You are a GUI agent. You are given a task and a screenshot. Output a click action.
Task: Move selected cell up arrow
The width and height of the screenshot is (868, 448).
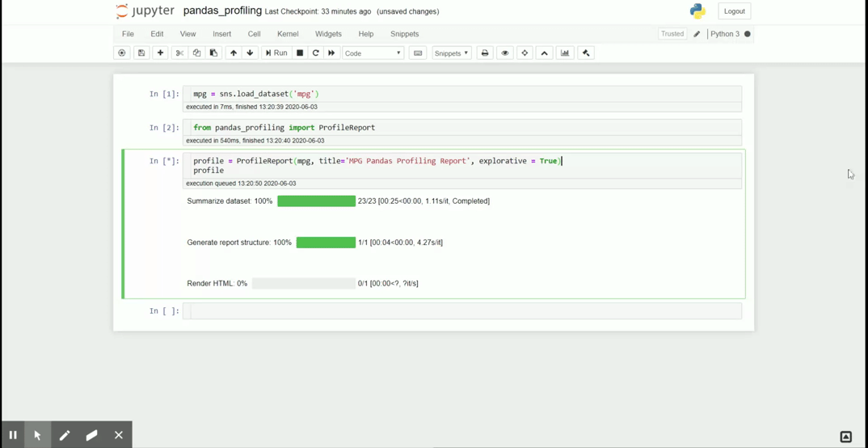pos(234,53)
